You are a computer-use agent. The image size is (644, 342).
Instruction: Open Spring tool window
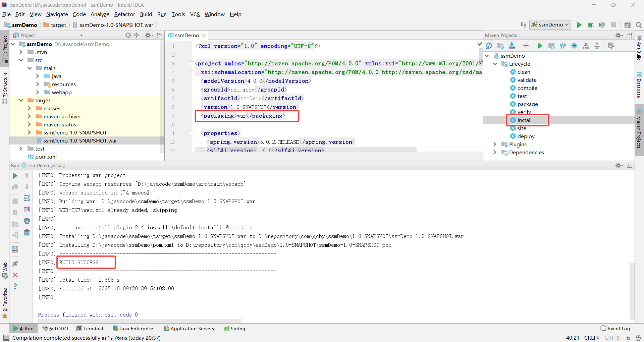(x=234, y=329)
